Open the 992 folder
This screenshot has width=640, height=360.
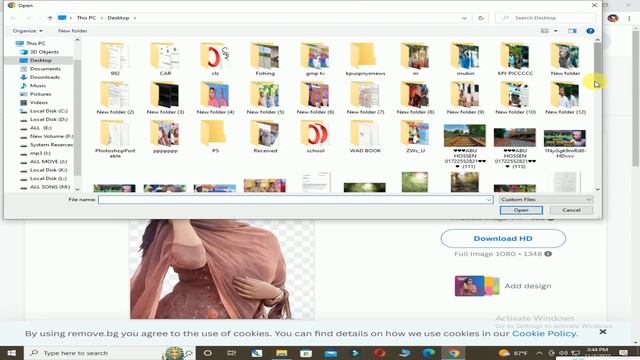click(115, 59)
